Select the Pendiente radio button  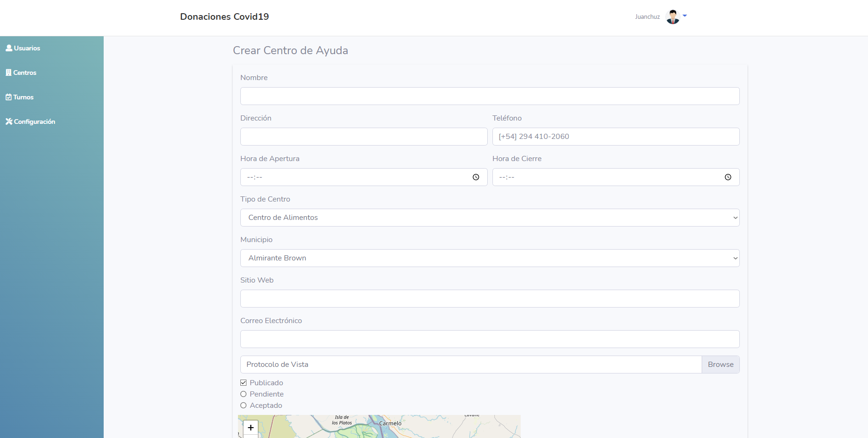[x=244, y=394]
